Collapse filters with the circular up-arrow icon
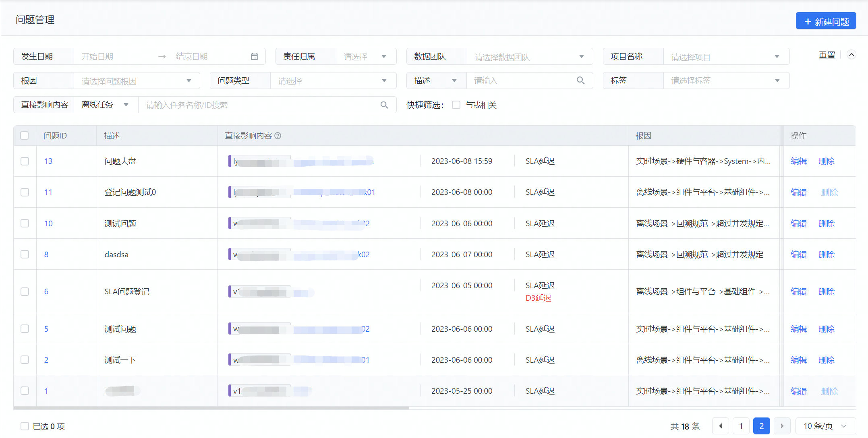The width and height of the screenshot is (868, 438). click(x=851, y=55)
